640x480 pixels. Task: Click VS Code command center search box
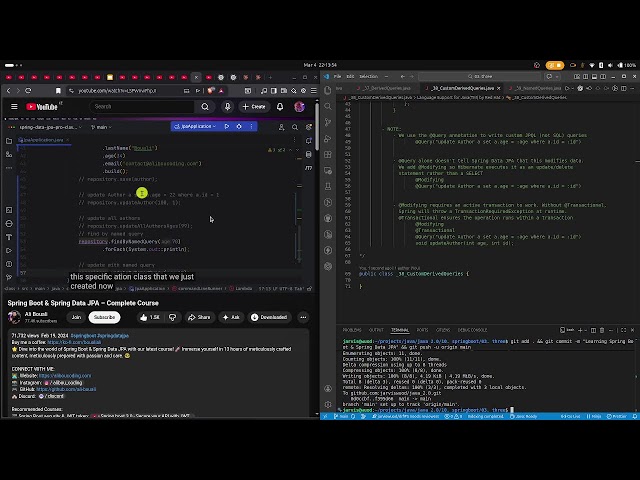click(480, 76)
